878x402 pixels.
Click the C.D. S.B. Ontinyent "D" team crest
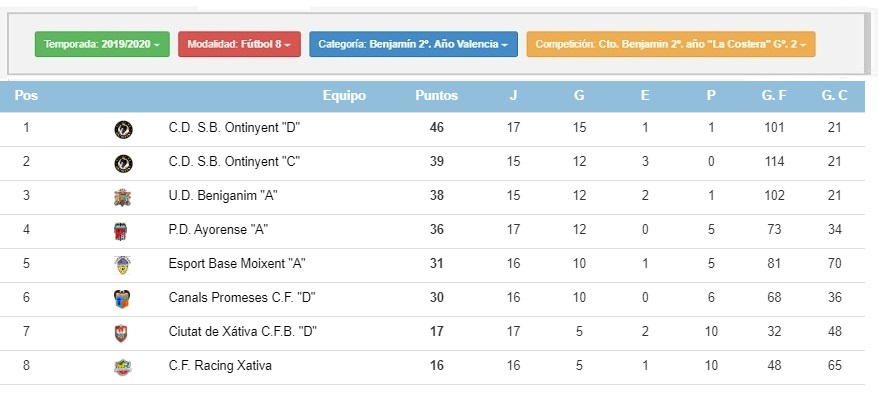click(x=123, y=130)
